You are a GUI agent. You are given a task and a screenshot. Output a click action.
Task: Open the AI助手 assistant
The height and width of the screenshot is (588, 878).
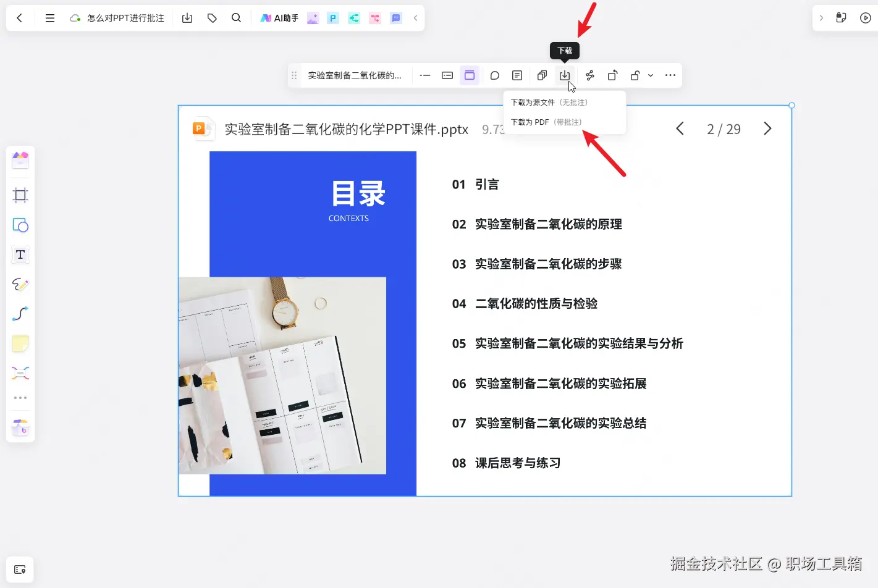(279, 18)
